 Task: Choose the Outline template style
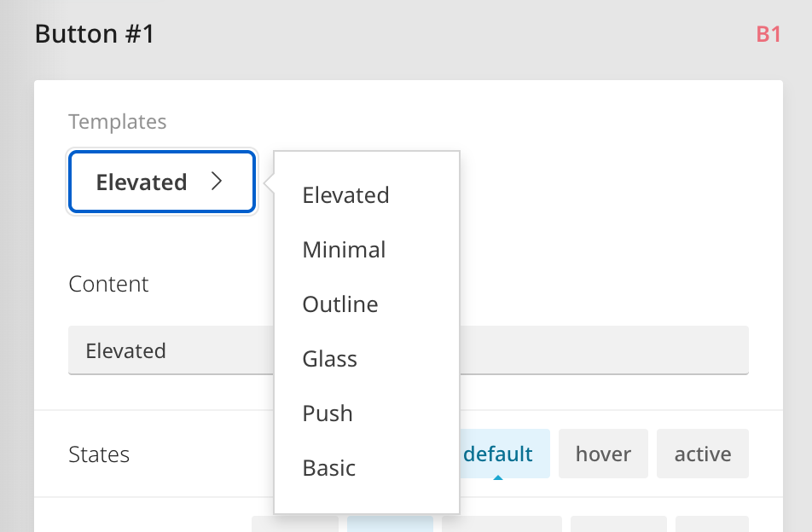(339, 304)
